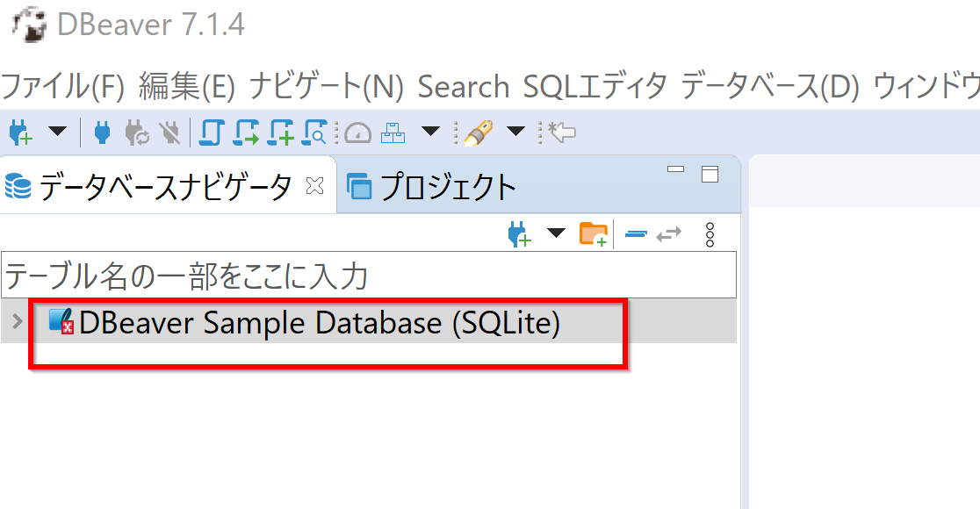
Task: Open the dropdown arrow beside the stacked boxes icon
Action: click(430, 131)
